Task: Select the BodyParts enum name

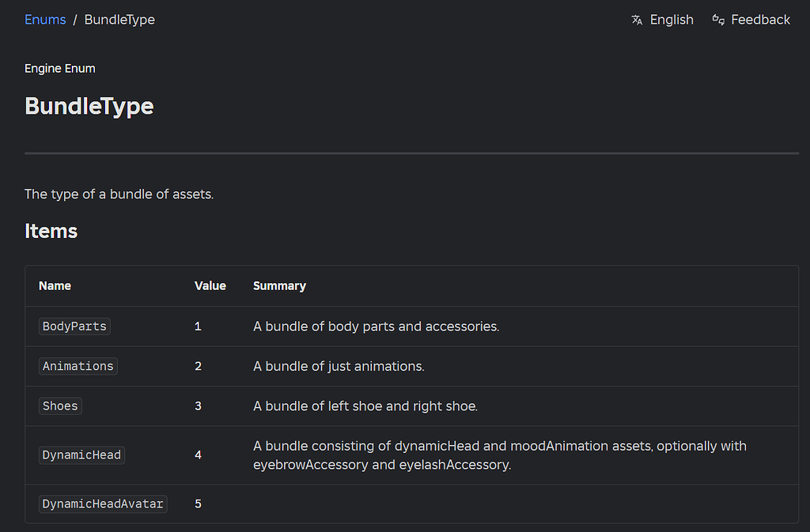Action: click(74, 326)
